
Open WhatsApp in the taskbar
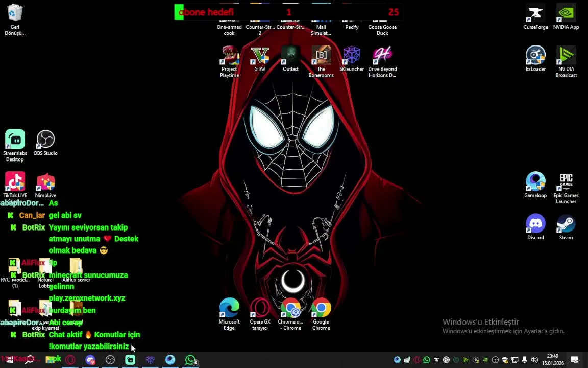[190, 360]
